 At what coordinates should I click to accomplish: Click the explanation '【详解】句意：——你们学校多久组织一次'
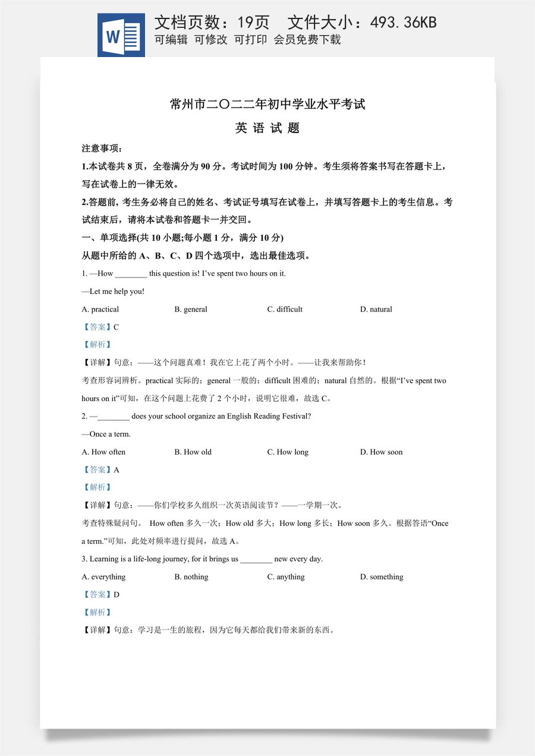tap(212, 505)
